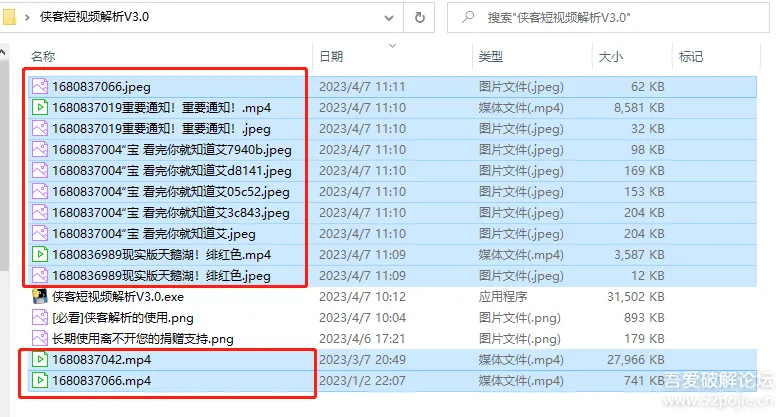
Task: Select file name 侠客短视频解析V3.0.exe
Action: (118, 297)
